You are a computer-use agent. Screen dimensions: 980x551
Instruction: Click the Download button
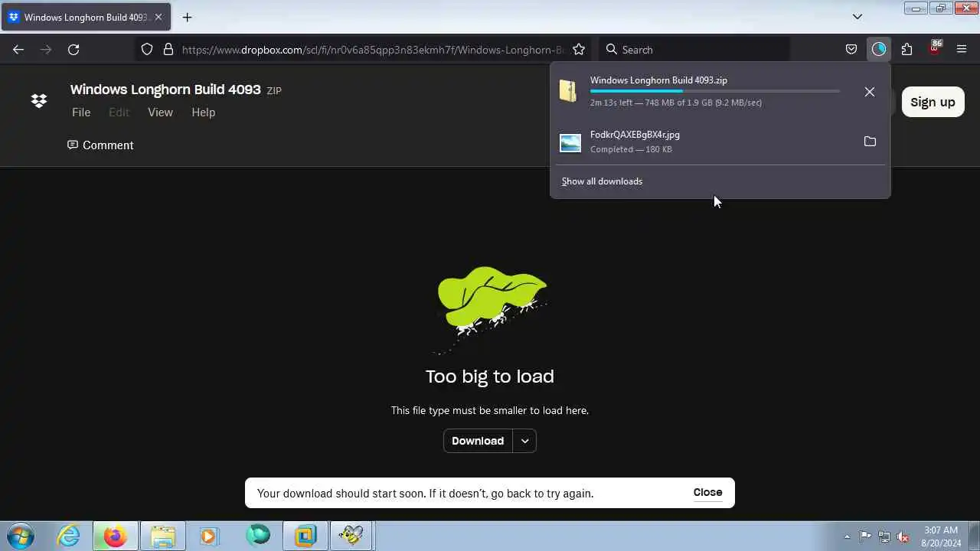pyautogui.click(x=478, y=441)
